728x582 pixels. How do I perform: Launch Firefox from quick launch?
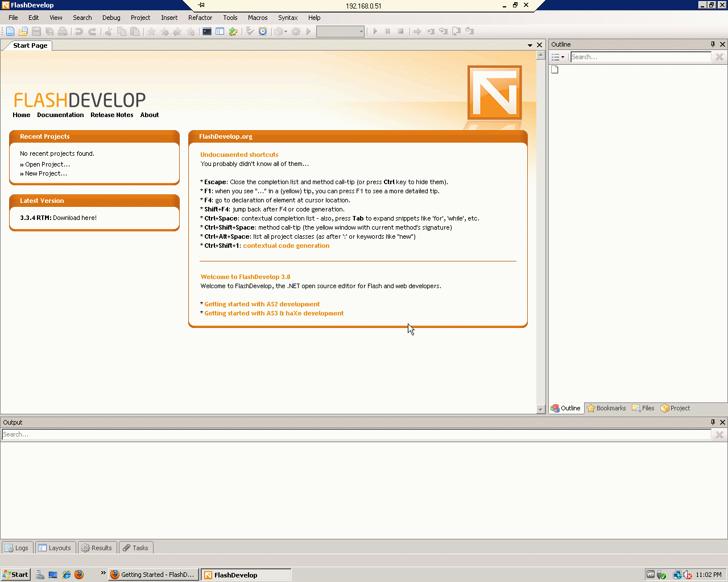[79, 575]
